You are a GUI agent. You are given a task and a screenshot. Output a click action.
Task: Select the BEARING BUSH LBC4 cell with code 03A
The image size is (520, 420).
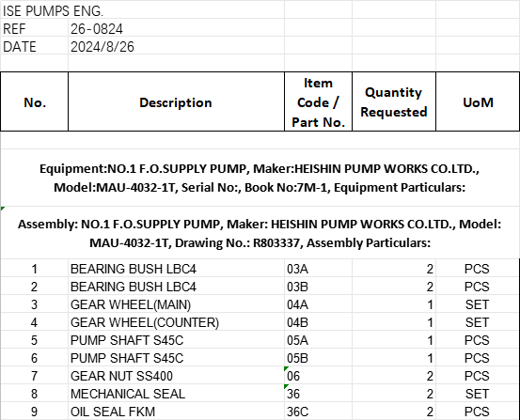pyautogui.click(x=176, y=268)
